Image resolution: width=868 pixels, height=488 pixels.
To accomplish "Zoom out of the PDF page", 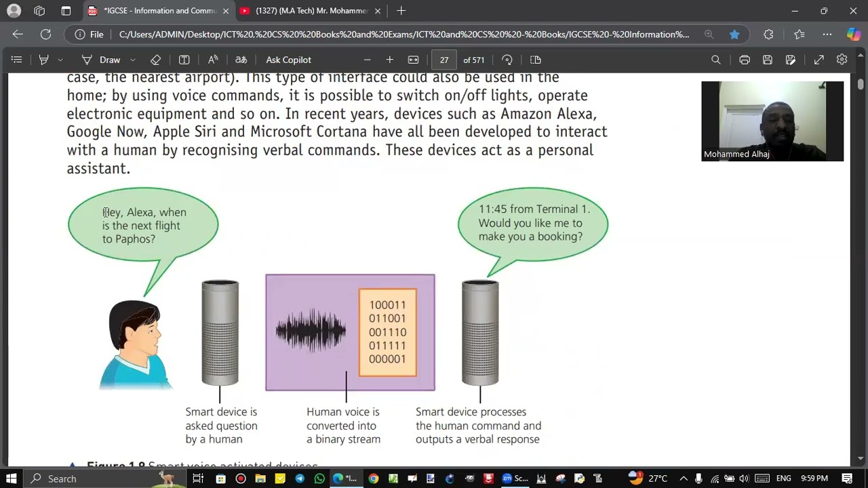I will coord(367,60).
